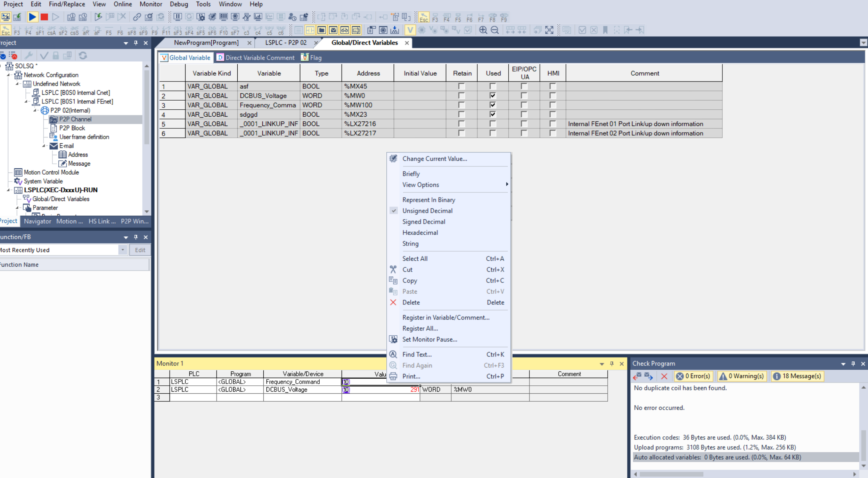Start PLC run with the blue play icon

tap(32, 17)
